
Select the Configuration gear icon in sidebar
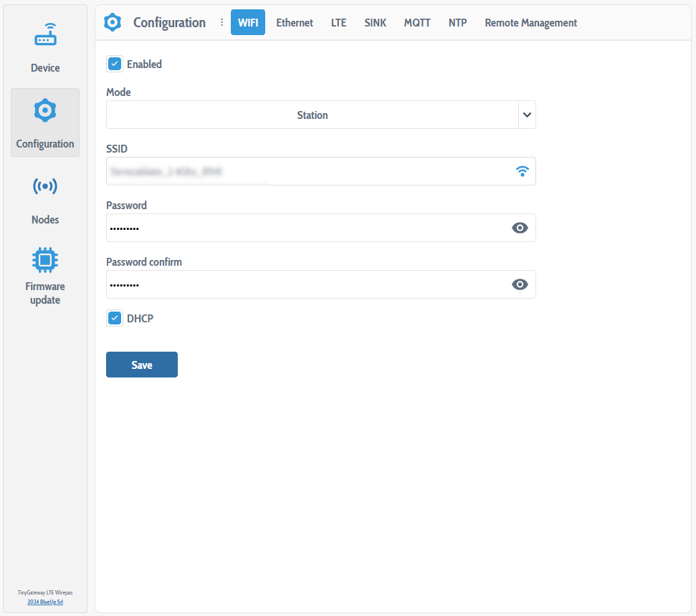click(x=45, y=111)
